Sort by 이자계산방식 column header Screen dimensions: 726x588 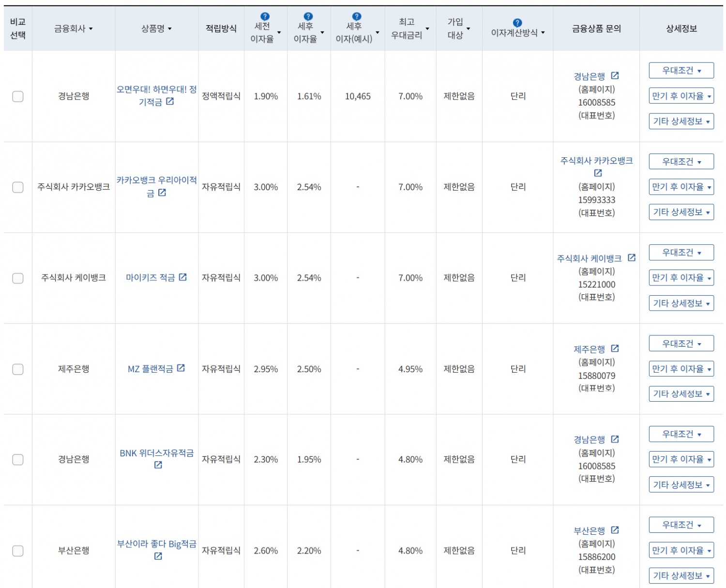(x=518, y=32)
